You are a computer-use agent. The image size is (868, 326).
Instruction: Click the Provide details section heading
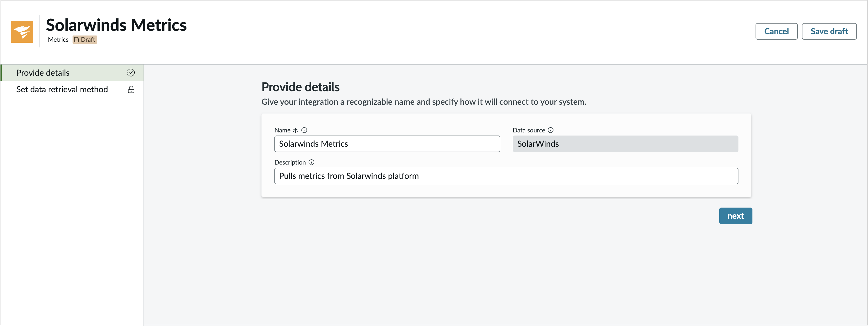[x=301, y=87]
